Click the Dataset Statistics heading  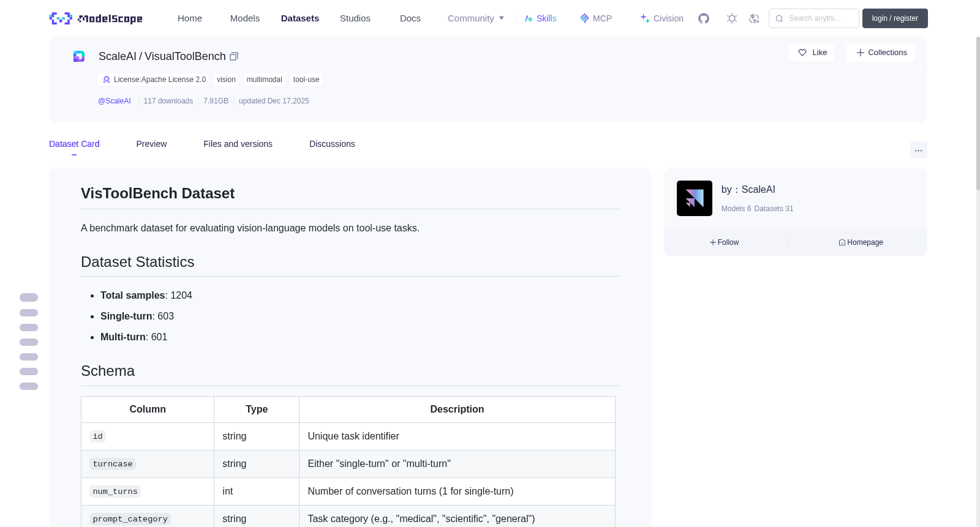[138, 262]
